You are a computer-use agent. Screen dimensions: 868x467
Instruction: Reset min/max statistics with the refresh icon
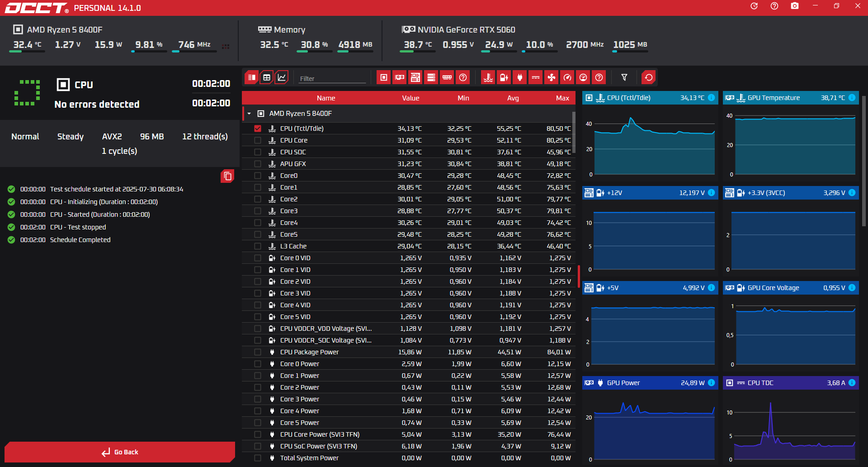pos(649,77)
